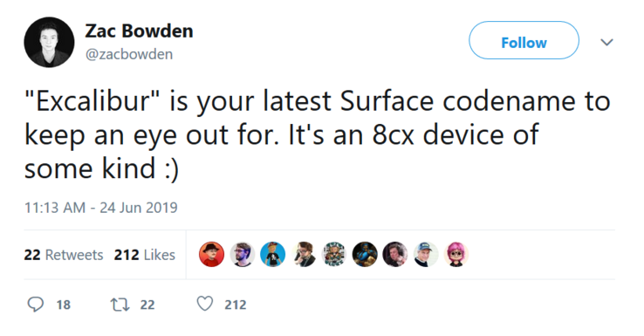View the 212 Likes list

point(145,255)
